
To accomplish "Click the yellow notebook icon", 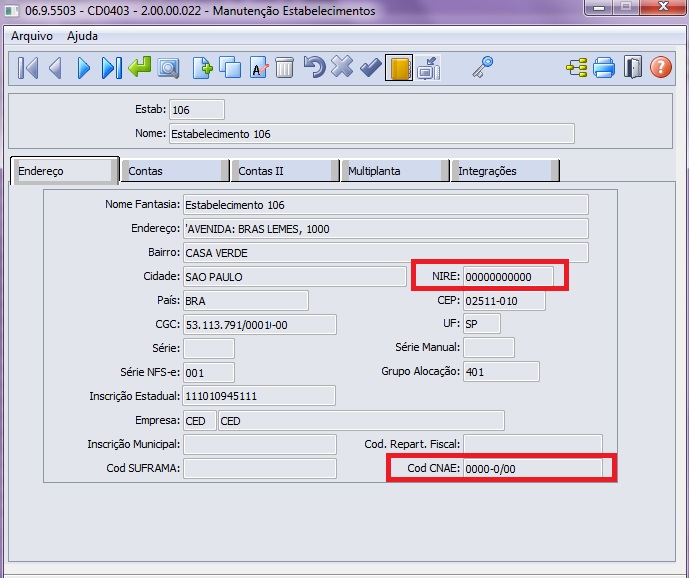I will pyautogui.click(x=399, y=68).
